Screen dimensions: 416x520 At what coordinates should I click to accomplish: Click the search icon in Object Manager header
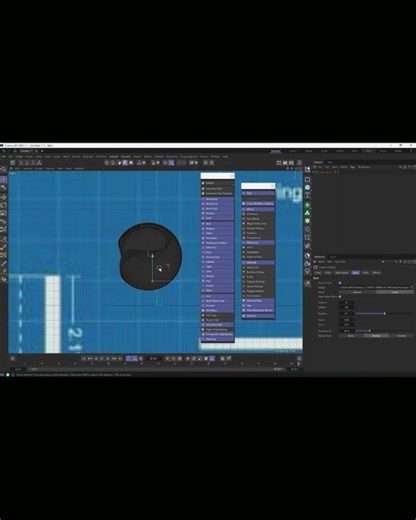point(400,167)
